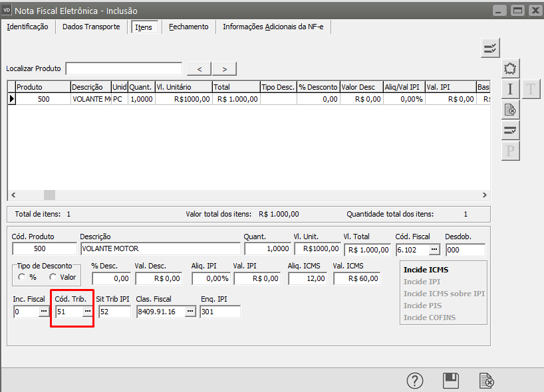Click the grid's horizontal scrollbar thumb

pos(50,195)
